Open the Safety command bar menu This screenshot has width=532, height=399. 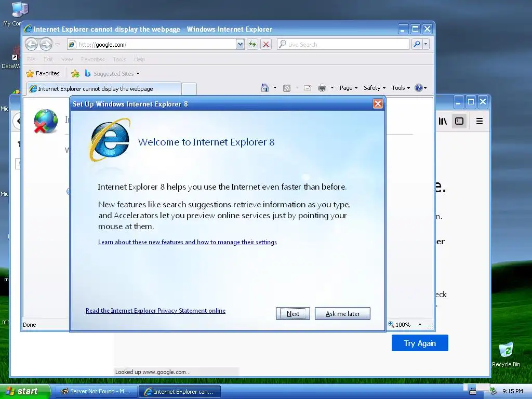click(374, 88)
